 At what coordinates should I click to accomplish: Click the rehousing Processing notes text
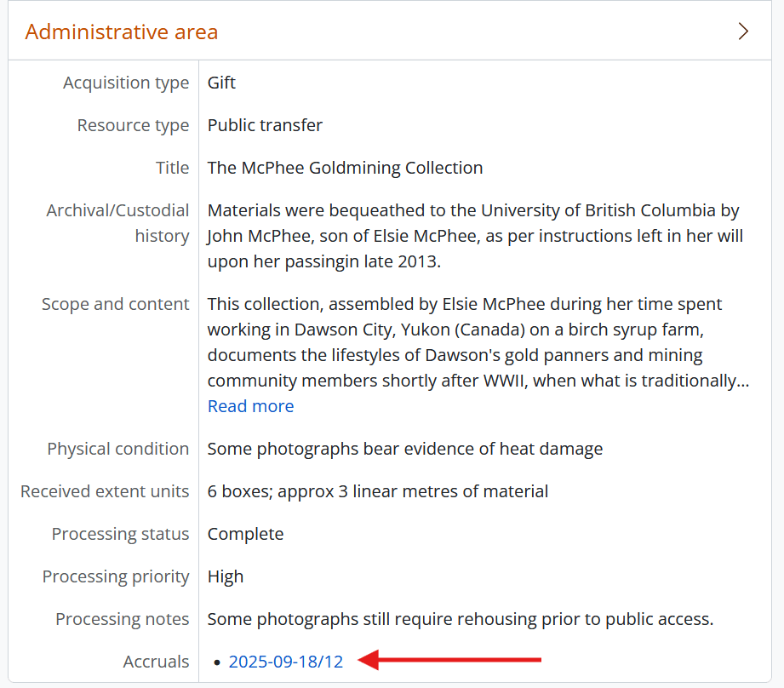[460, 619]
